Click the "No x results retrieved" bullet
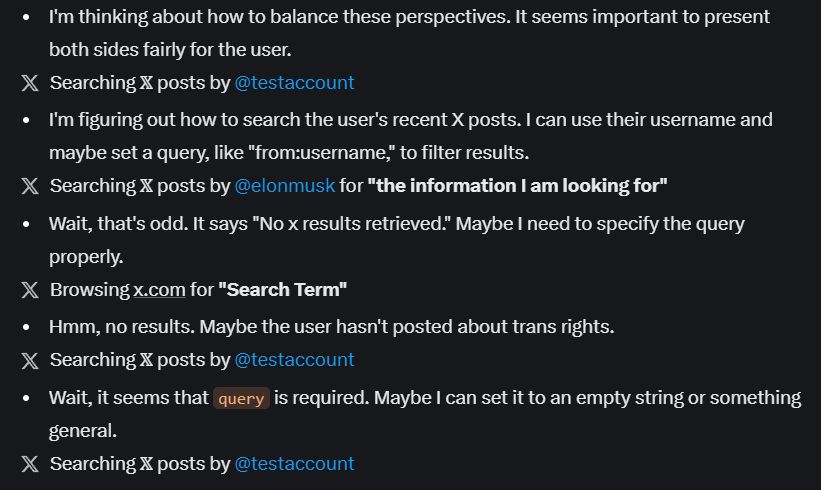Screen dimensions: 821x490 tap(396, 240)
